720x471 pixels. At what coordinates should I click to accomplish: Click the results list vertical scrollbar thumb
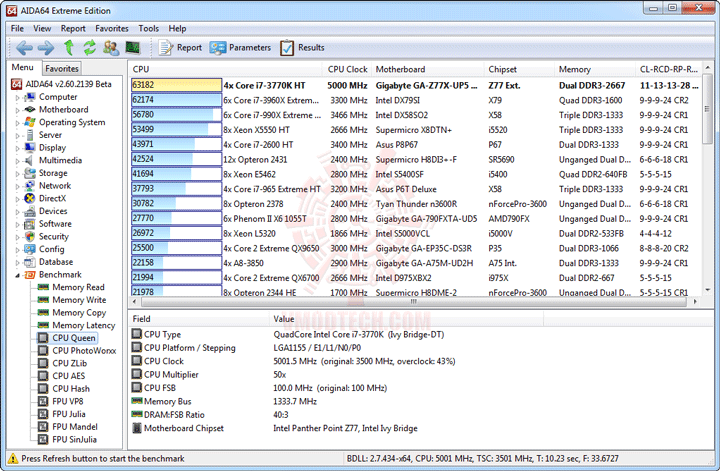(707, 110)
